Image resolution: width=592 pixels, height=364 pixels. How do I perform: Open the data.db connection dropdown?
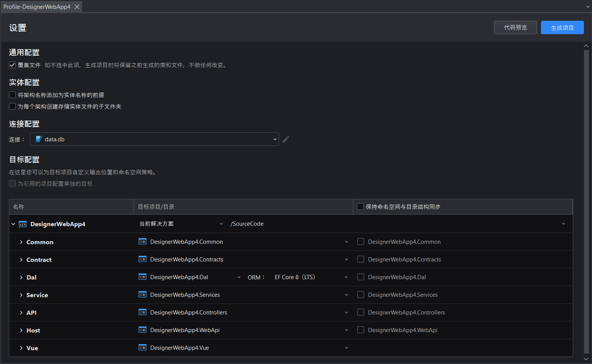154,139
